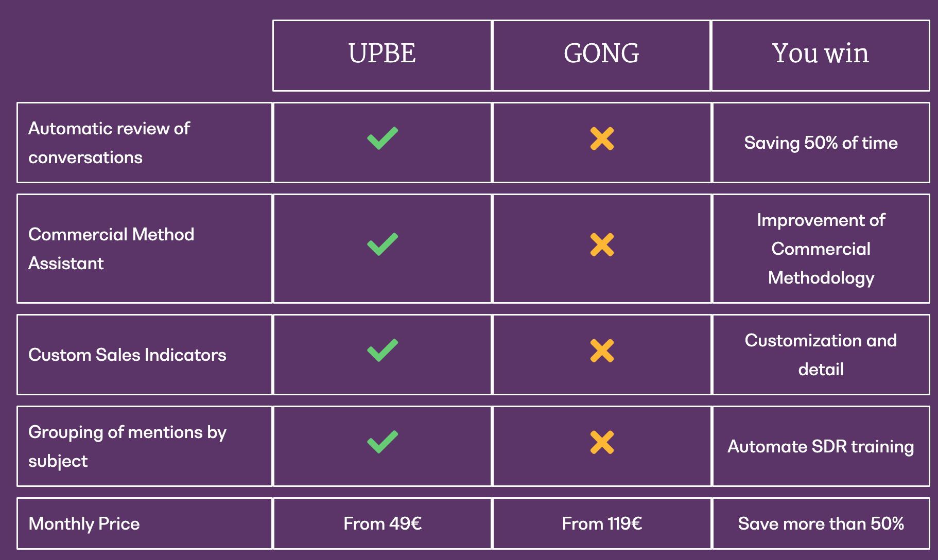938x560 pixels.
Task: Select the UPBE column header
Action: (382, 56)
